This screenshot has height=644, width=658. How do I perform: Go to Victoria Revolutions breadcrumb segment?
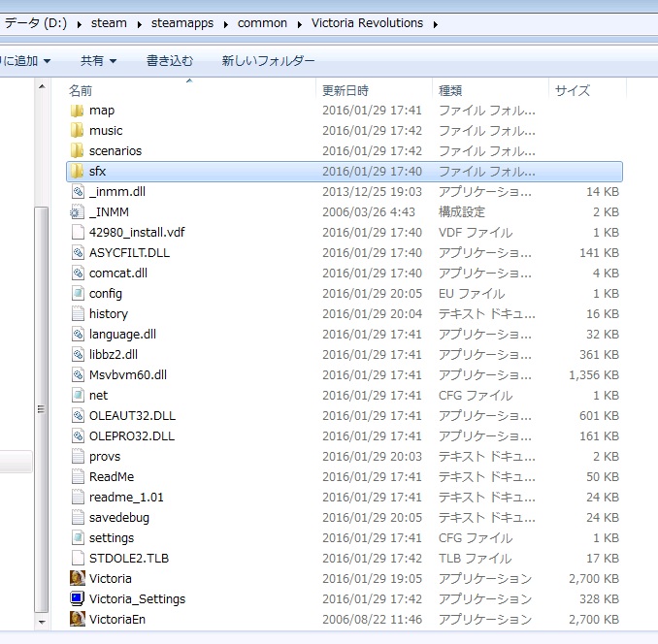pyautogui.click(x=367, y=23)
